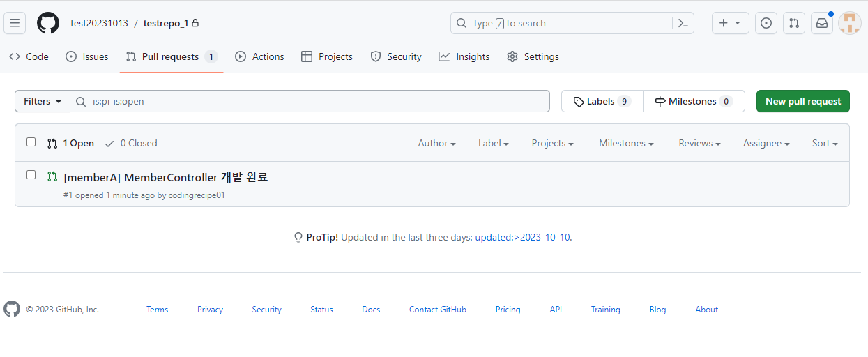Open the Pull requests shortcut icon in header
The width and height of the screenshot is (868, 357).
pyautogui.click(x=794, y=23)
